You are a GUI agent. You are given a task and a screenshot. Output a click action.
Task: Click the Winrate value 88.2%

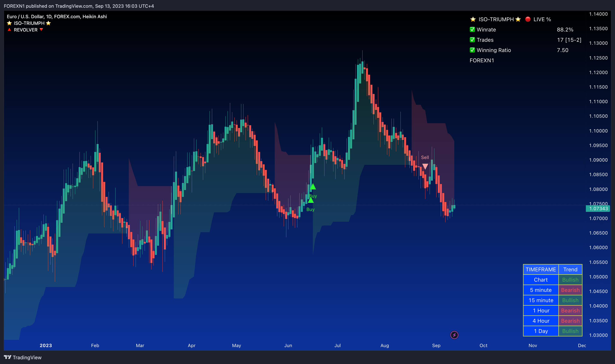pyautogui.click(x=565, y=30)
